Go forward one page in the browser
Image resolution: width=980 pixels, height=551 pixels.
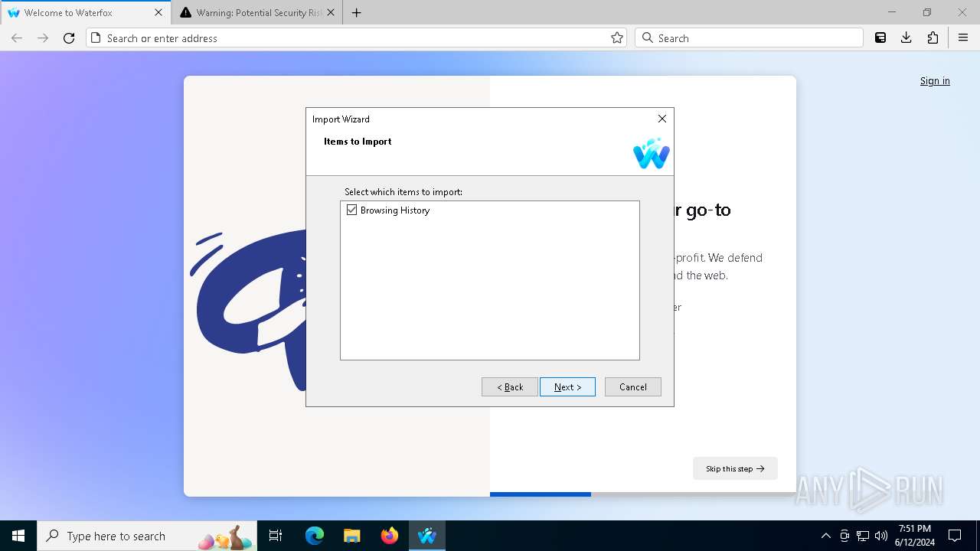click(43, 38)
